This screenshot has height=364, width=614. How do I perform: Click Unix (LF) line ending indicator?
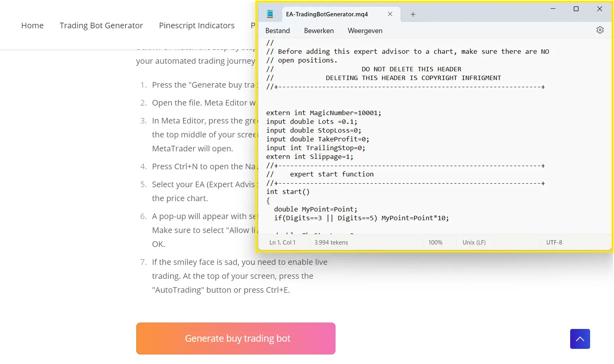click(x=474, y=243)
